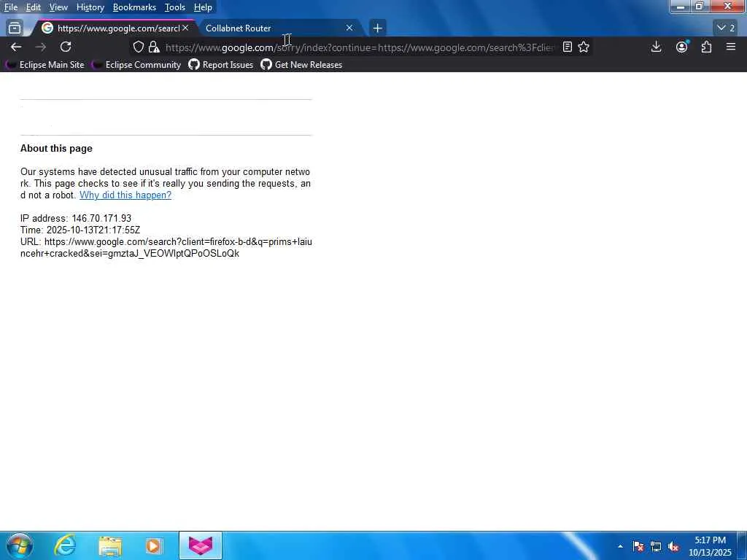Launch Windows Media Player from taskbar
Viewport: 747px width, 560px height.
(x=154, y=545)
